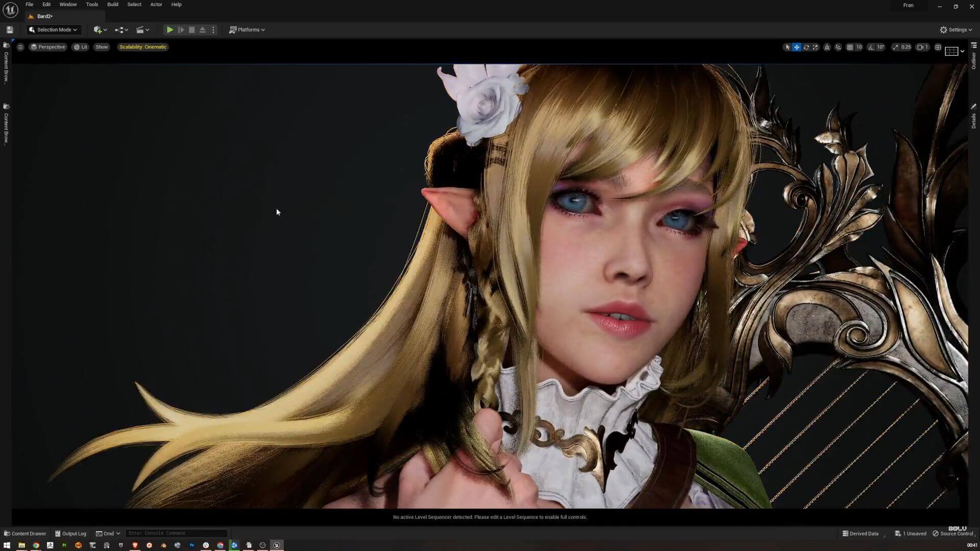
Task: Click the Eject player control icon
Action: [203, 30]
